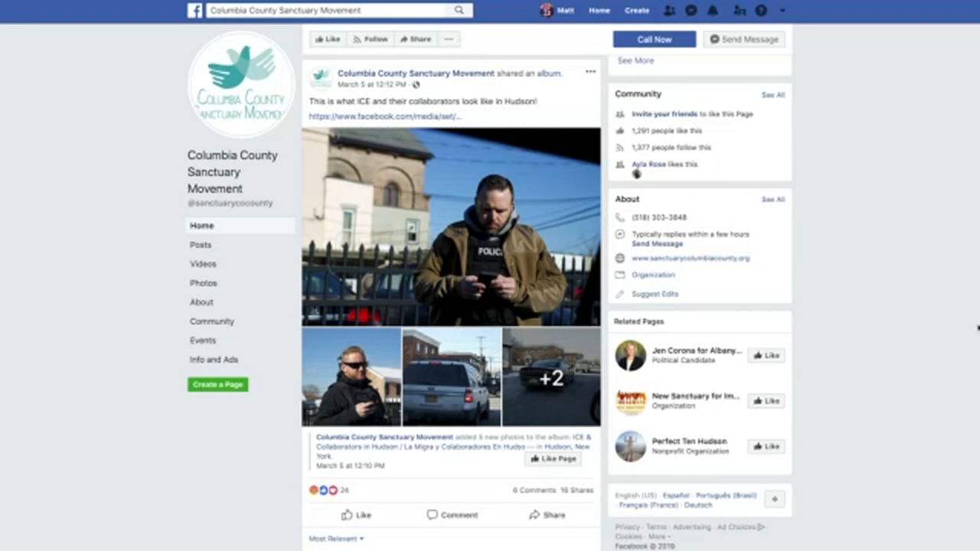This screenshot has height=551, width=980.
Task: Open the Friend Requests icon
Action: pyautogui.click(x=670, y=11)
